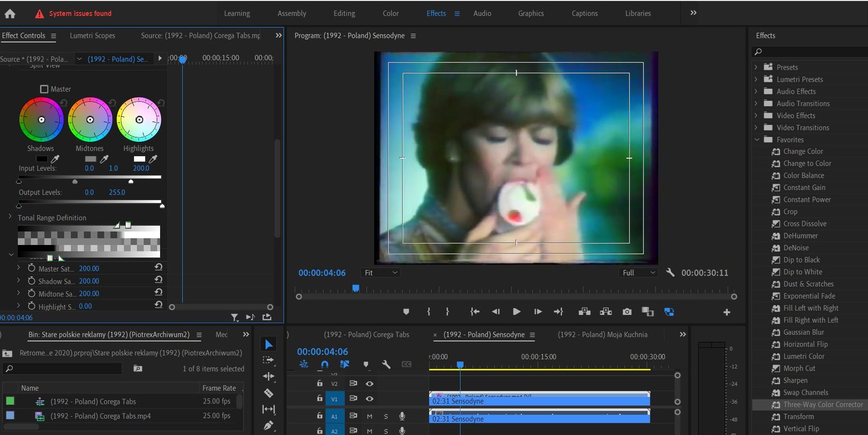Step forward one frame in Program monitor
This screenshot has width=868, height=435.
click(538, 312)
